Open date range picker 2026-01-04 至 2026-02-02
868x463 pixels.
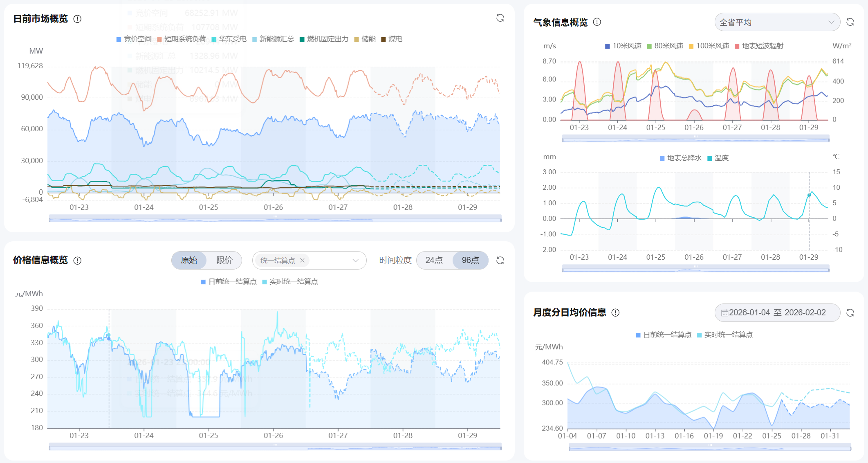point(777,313)
